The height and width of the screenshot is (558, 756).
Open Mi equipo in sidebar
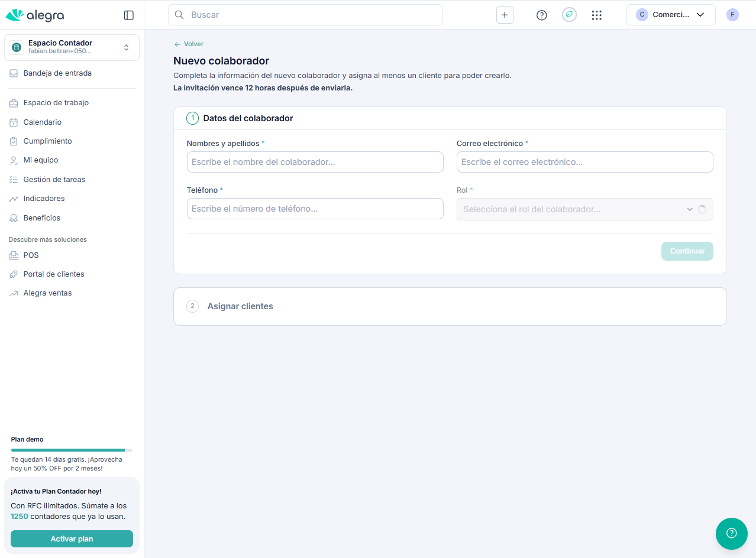(41, 160)
